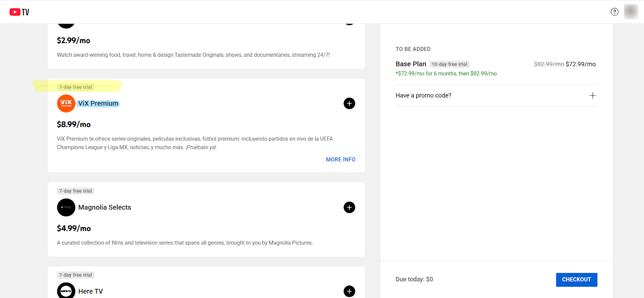Open MORE INFO for ViX Premium
Image resolution: width=644 pixels, height=298 pixels.
(x=341, y=159)
